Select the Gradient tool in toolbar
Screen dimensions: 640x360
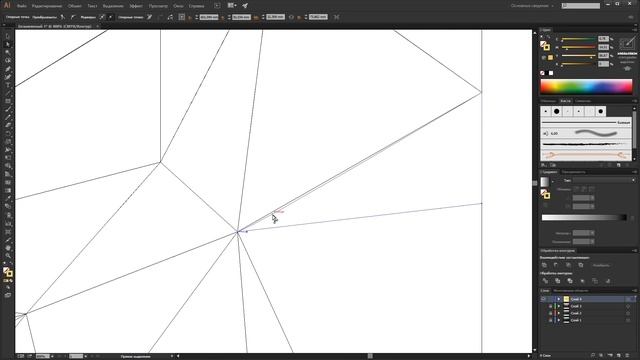(x=8, y=190)
